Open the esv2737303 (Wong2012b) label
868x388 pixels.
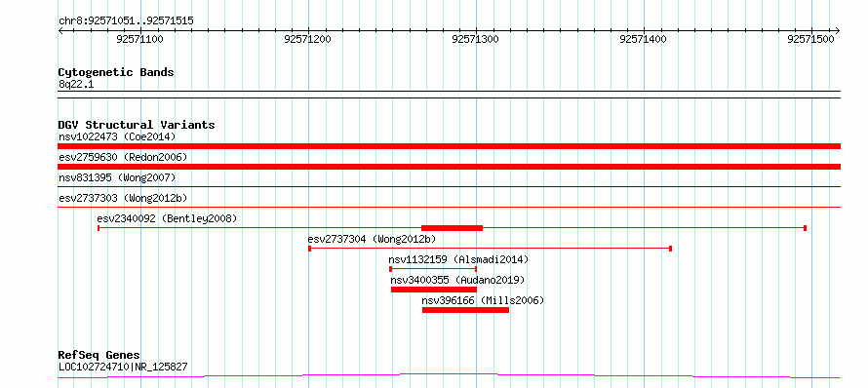(x=123, y=198)
